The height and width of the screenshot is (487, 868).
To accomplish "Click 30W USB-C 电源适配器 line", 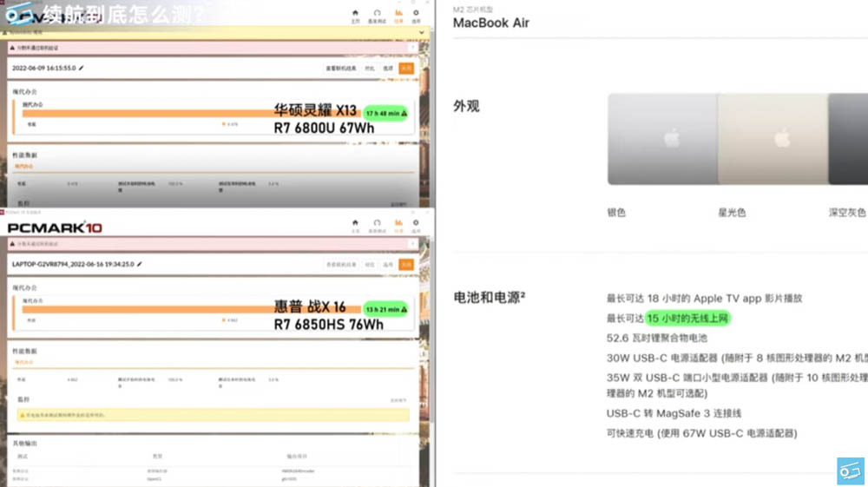I will 737,358.
